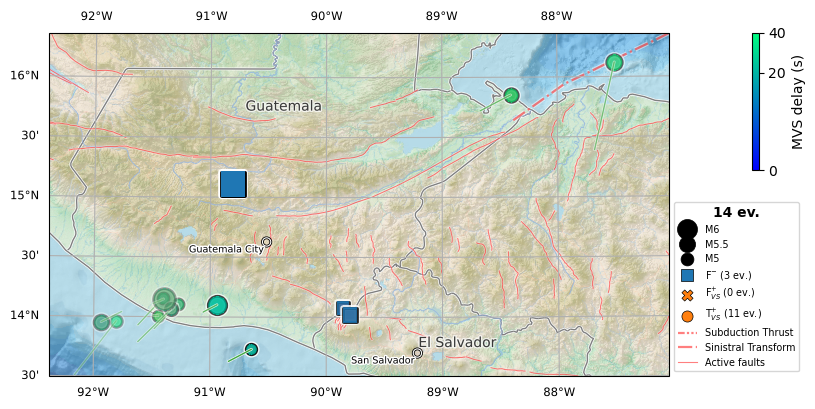Click the "San Salvador" label text
The image size is (815, 409).
click(x=382, y=360)
